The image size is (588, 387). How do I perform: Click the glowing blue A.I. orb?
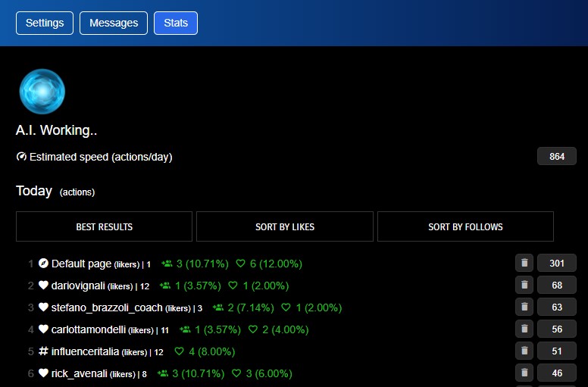(42, 91)
